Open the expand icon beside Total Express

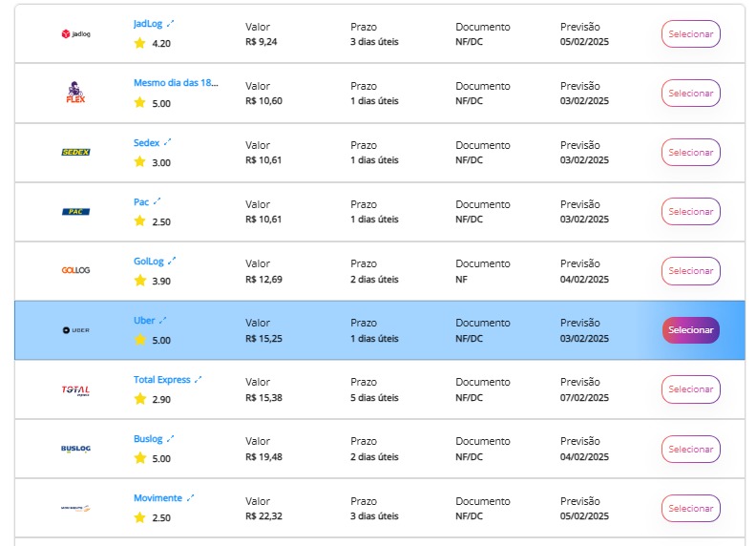198,380
